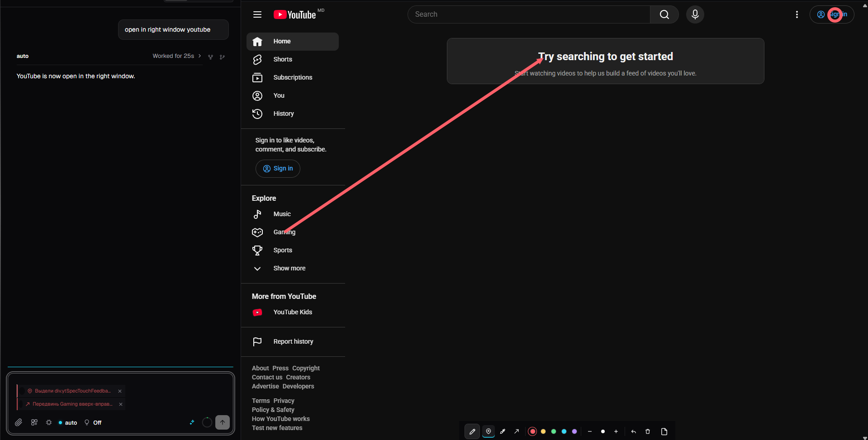The height and width of the screenshot is (440, 868).
Task: Click the second fork icon next to Worked for 25s
Action: tap(222, 57)
